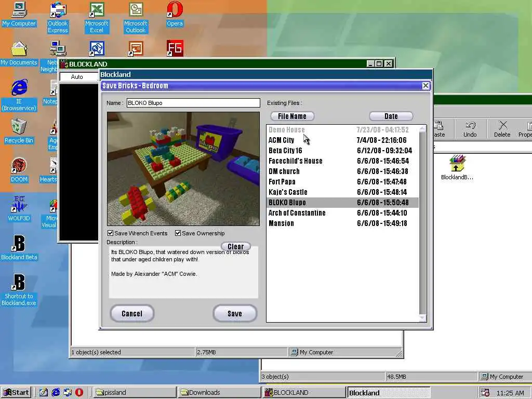Click the file list scrollbar down arrow
532x399 pixels.
pyautogui.click(x=422, y=318)
